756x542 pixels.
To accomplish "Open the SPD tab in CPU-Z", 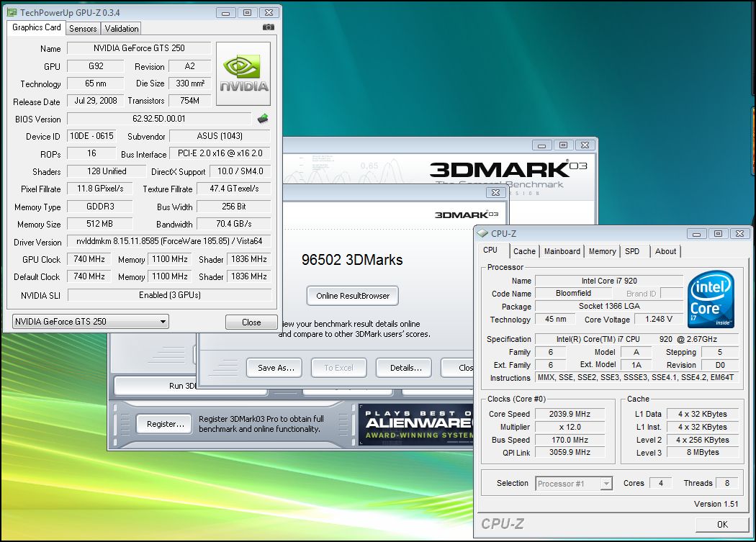I will pyautogui.click(x=632, y=251).
